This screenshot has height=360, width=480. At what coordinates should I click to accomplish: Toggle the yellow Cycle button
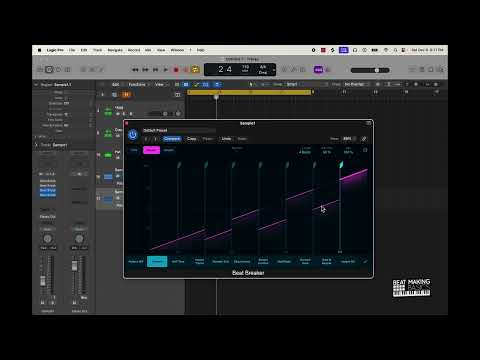(x=196, y=70)
